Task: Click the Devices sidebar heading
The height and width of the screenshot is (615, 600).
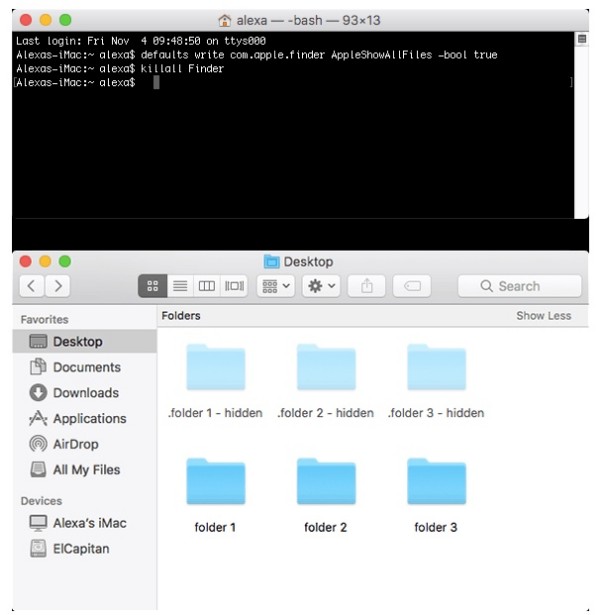Action: [x=42, y=501]
